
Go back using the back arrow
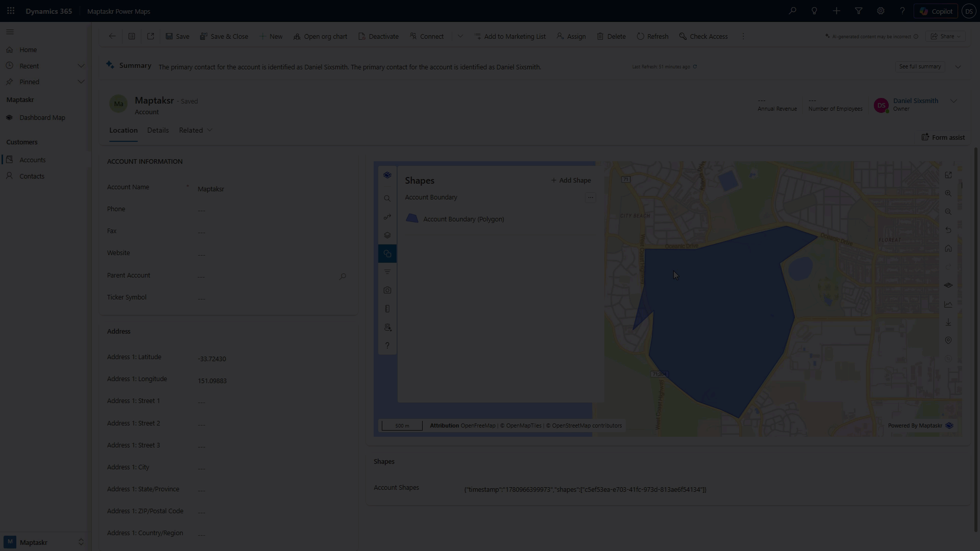(112, 36)
